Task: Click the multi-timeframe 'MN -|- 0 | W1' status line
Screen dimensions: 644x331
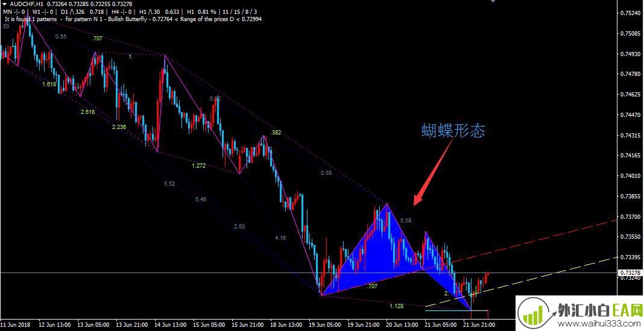Action: click(x=131, y=11)
